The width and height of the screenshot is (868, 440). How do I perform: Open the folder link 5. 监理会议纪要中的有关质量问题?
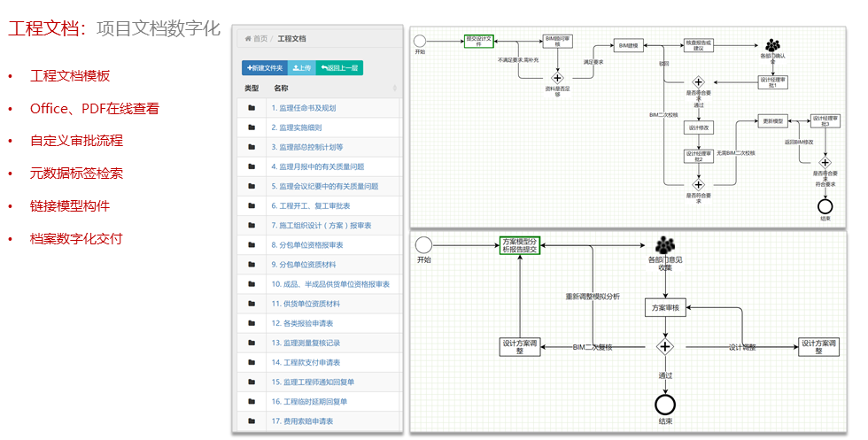coord(325,186)
